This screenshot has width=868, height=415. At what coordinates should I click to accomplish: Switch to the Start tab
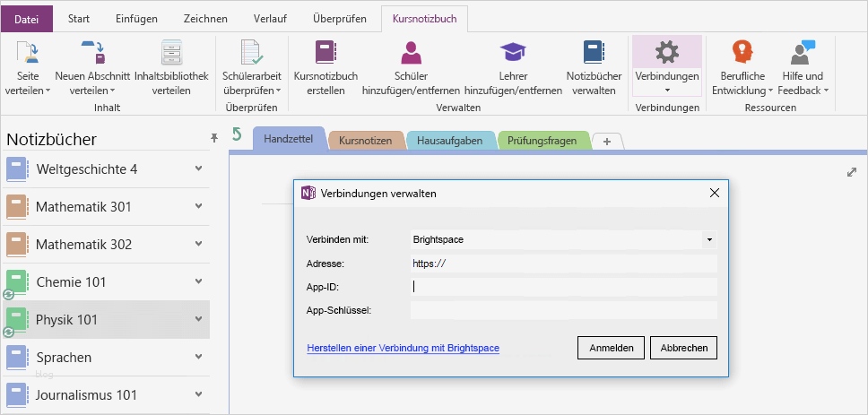point(79,19)
